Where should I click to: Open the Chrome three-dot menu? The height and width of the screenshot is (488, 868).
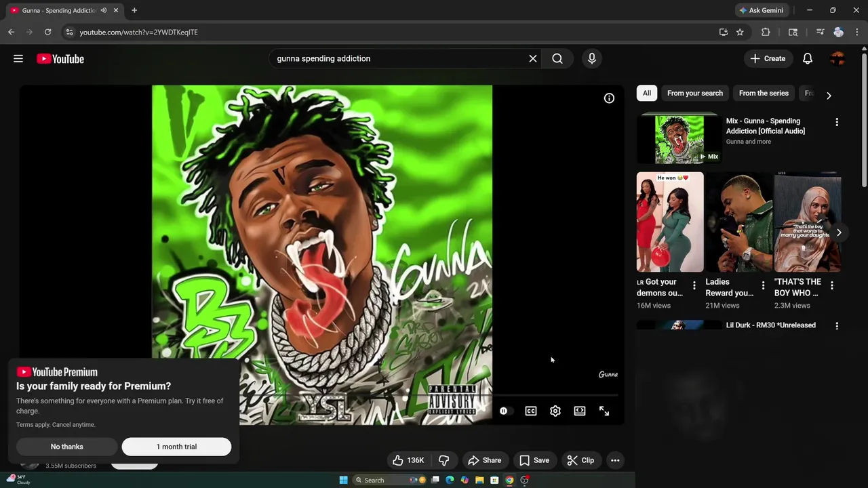pos(857,32)
